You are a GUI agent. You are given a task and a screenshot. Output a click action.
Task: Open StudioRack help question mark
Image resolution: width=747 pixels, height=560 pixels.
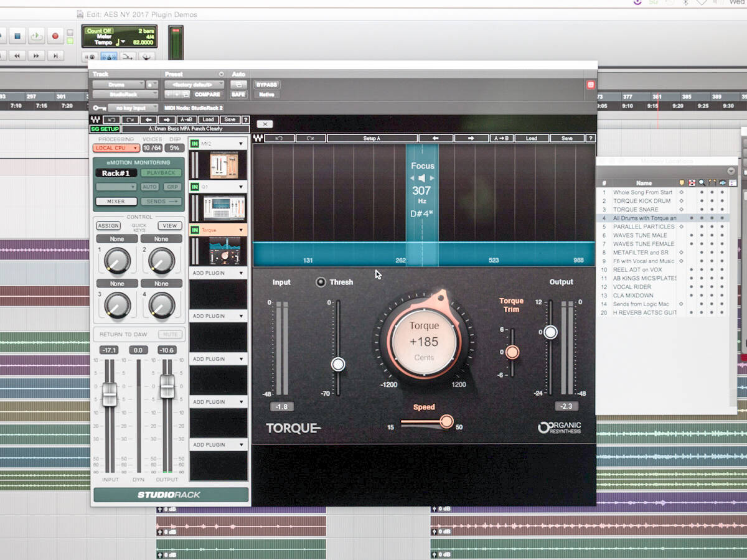pos(245,119)
